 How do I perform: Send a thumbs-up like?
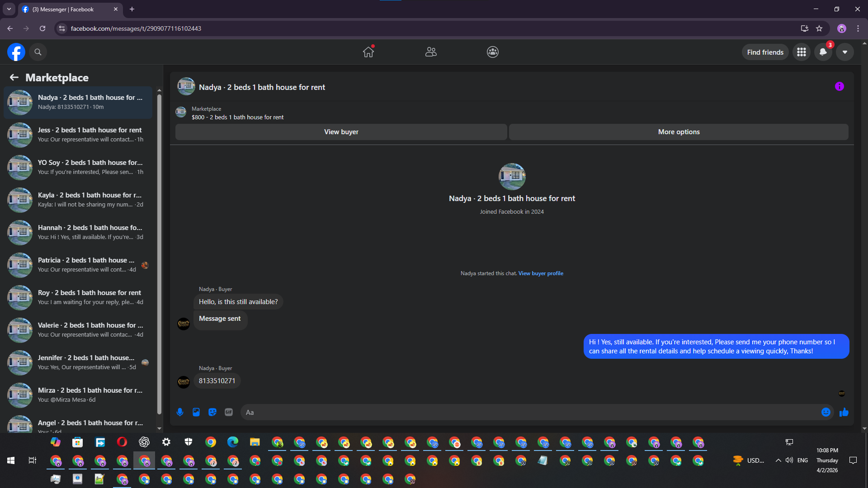coord(844,412)
